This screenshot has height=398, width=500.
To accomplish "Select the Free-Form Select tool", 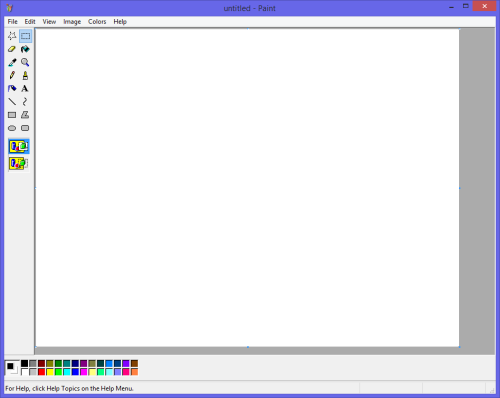I will [12, 36].
